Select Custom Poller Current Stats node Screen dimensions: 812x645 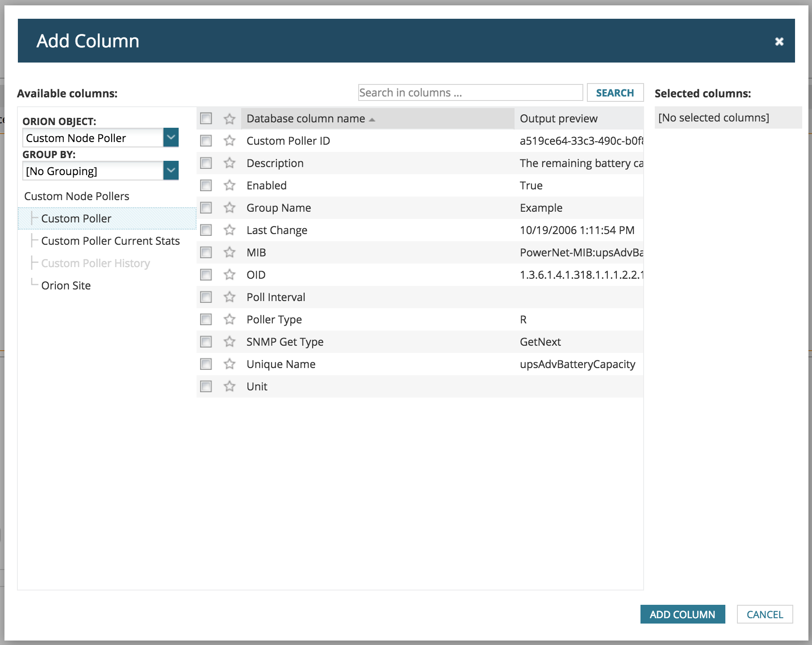coord(110,241)
